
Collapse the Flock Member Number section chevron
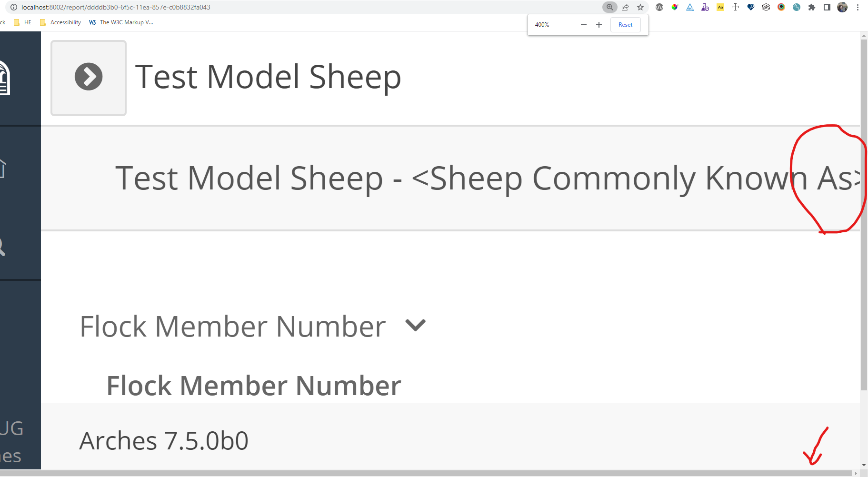415,326
